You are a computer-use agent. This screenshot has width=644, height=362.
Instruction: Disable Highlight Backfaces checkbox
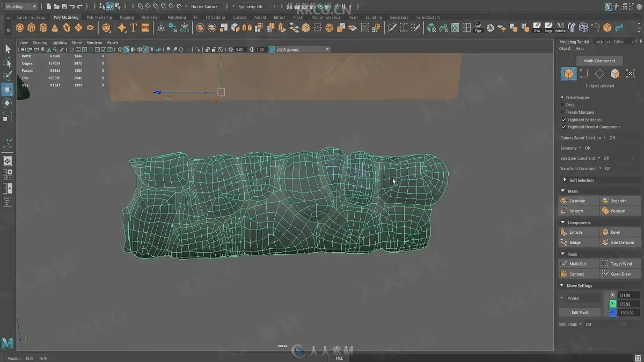pos(563,120)
